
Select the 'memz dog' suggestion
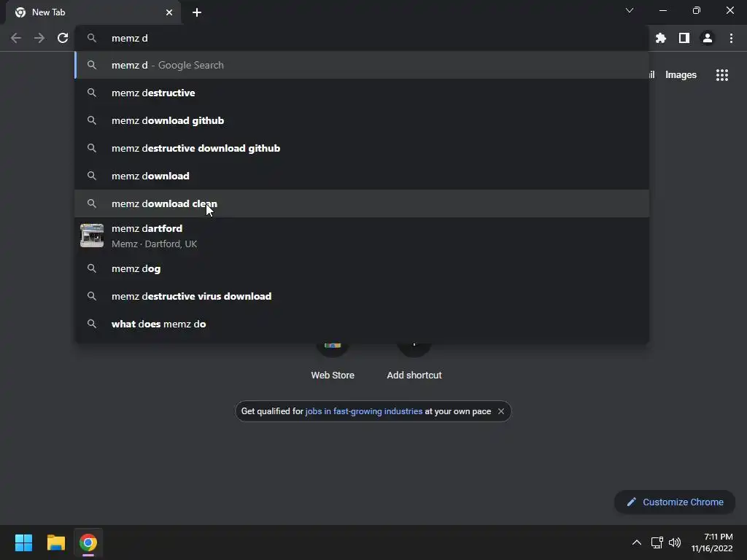(362, 268)
